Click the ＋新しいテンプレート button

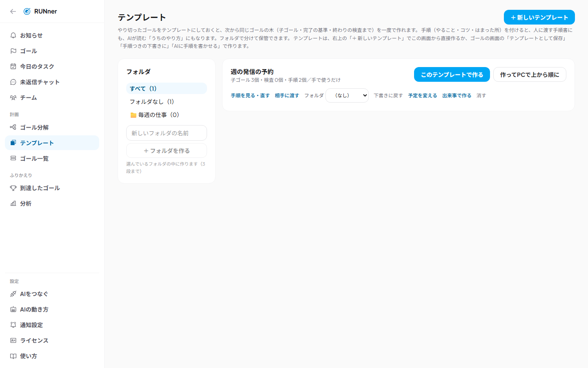(x=539, y=18)
